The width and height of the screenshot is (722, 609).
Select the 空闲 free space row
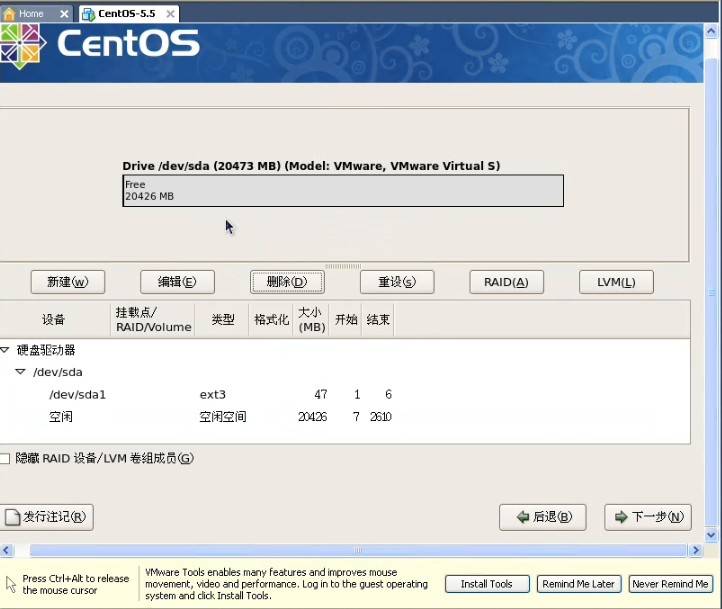pos(345,417)
